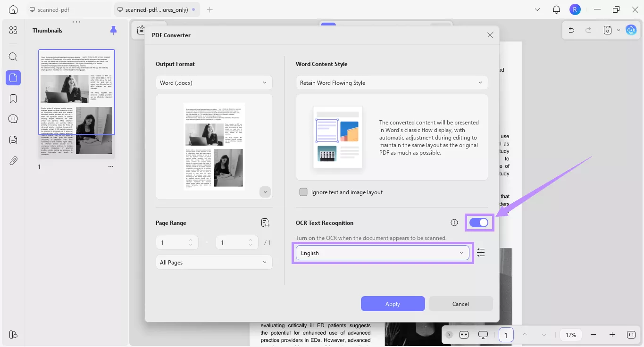Click the undo icon
Image resolution: width=644 pixels, height=347 pixels.
coord(571,30)
